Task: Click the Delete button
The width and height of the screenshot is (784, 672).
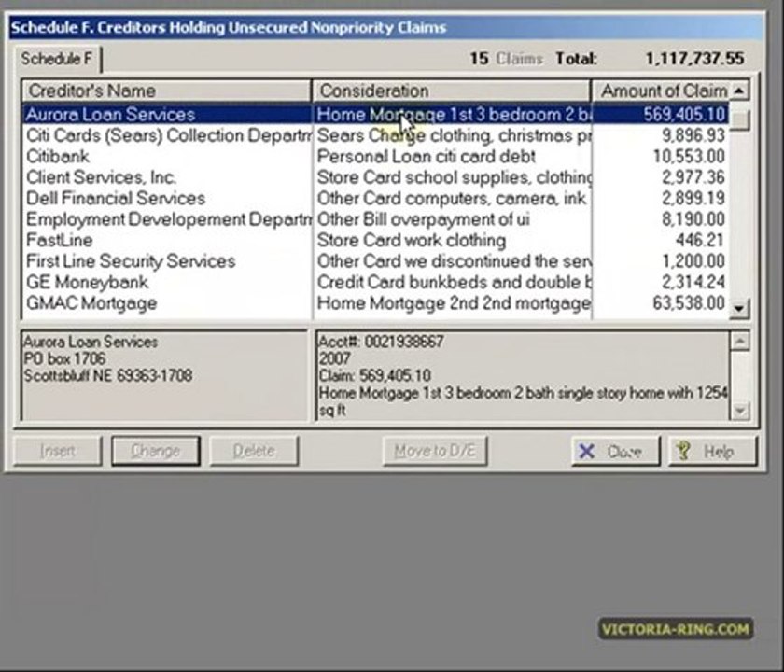Action: [x=254, y=451]
